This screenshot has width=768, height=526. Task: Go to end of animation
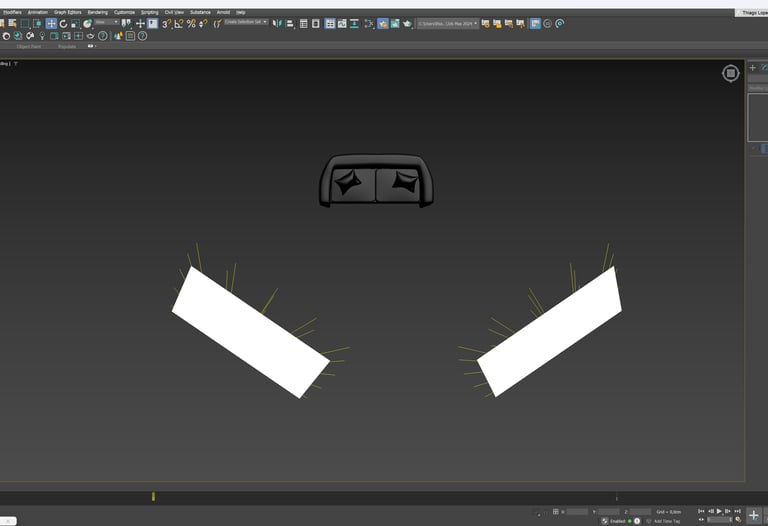737,511
